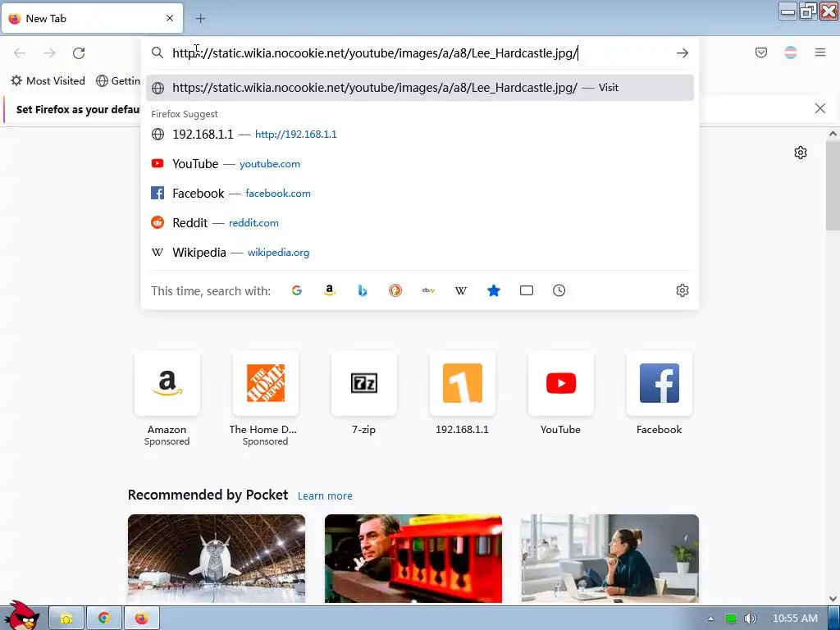Open the Save to Pocket icon
The height and width of the screenshot is (630, 840).
click(761, 52)
